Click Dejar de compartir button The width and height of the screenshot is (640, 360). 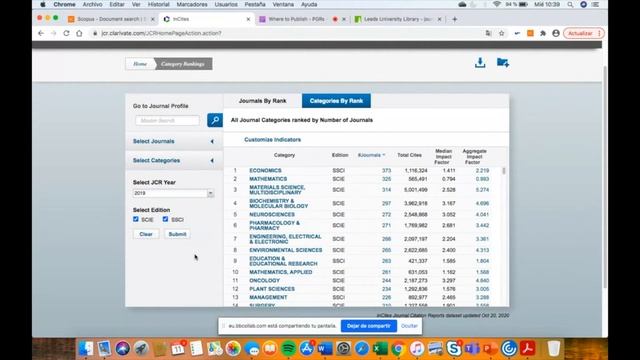click(x=369, y=326)
